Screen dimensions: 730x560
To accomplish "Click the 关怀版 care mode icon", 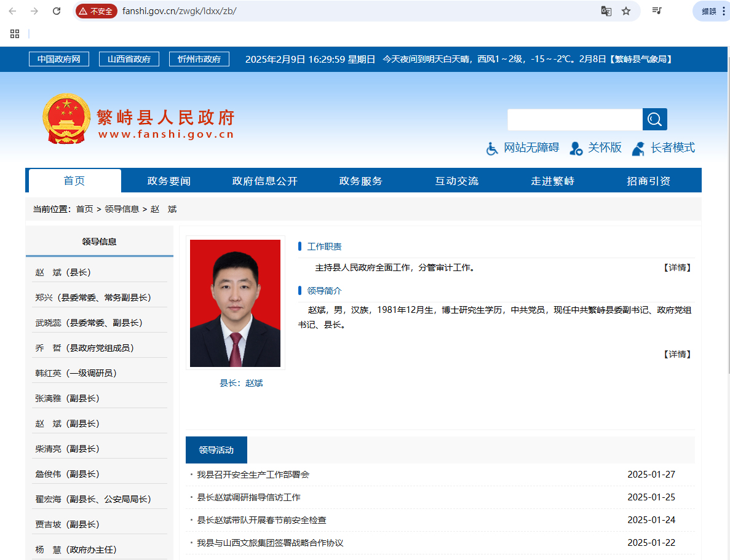I will tap(576, 148).
